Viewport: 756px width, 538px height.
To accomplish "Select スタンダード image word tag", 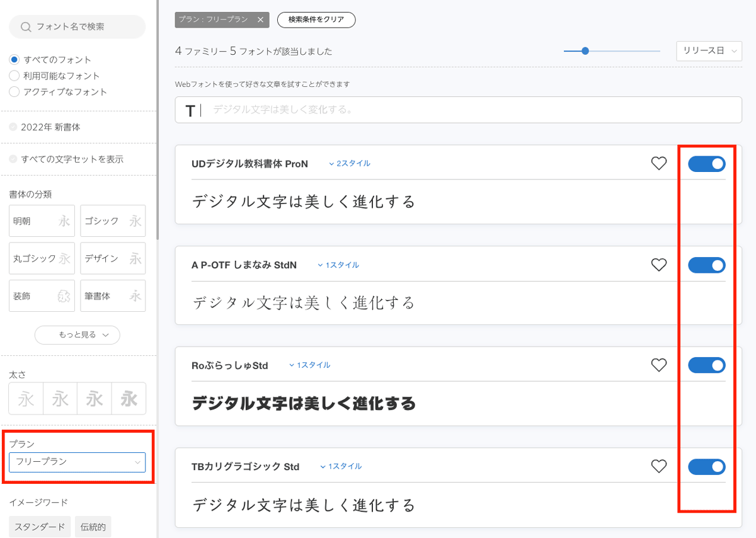I will click(40, 527).
